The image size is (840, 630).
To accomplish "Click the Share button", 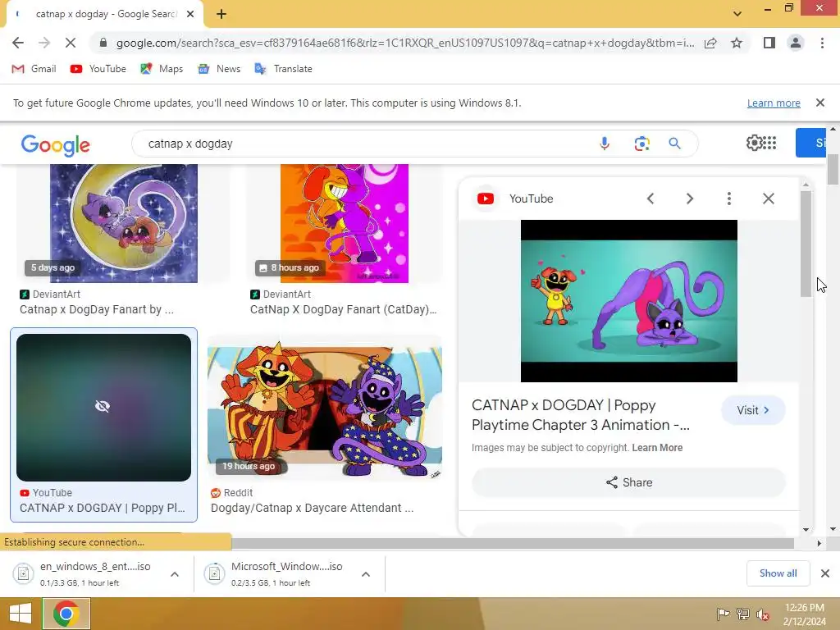I will pyautogui.click(x=629, y=482).
